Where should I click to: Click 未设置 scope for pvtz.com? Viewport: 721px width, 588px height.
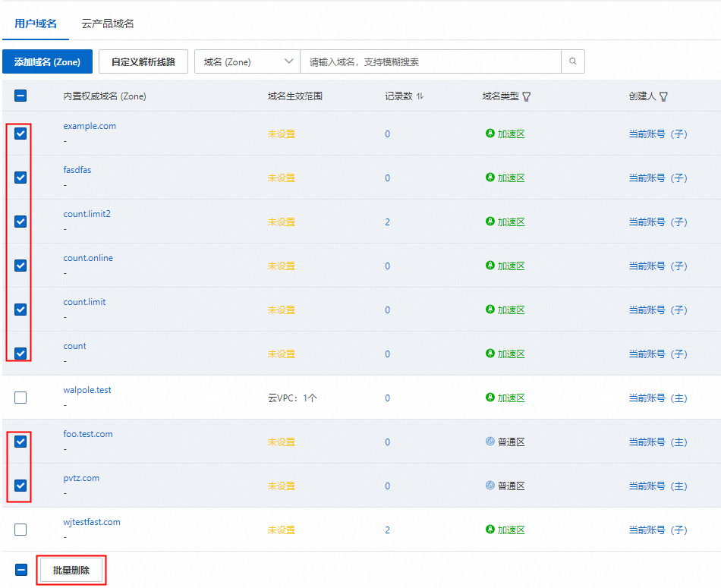[x=282, y=486]
